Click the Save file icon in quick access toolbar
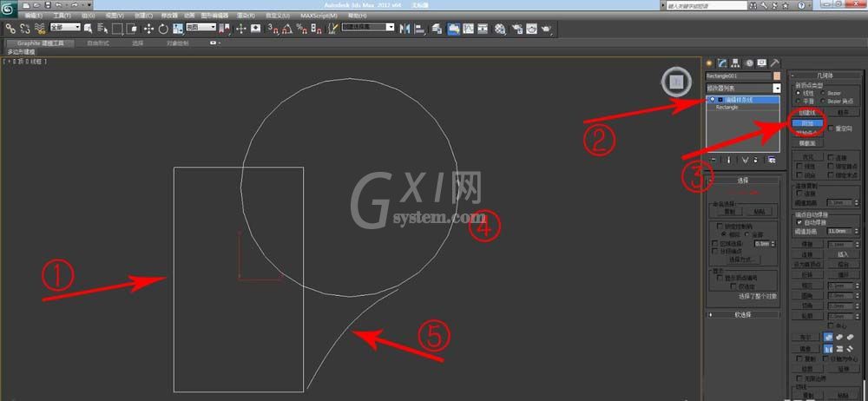 click(48, 5)
